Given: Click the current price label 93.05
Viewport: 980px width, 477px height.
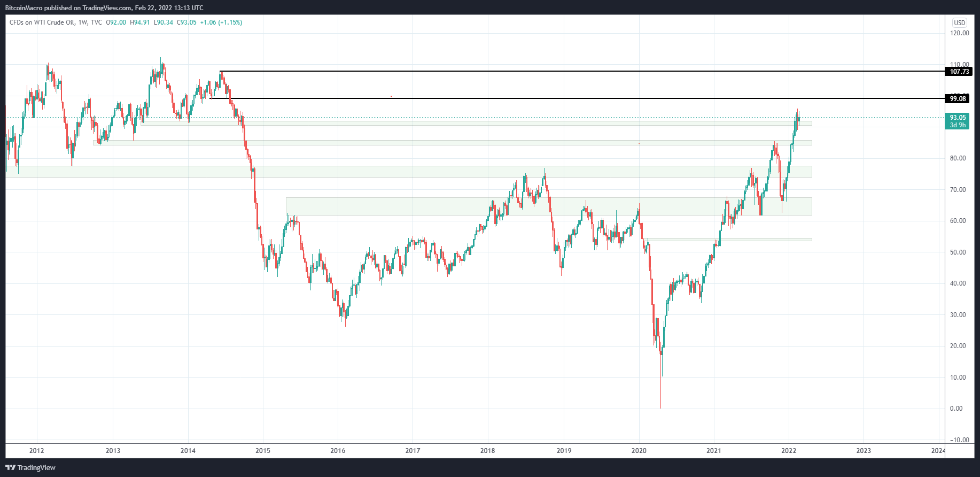Looking at the screenshot, I should [x=957, y=118].
